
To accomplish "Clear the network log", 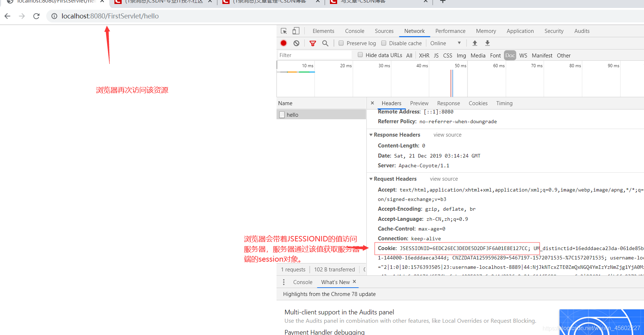I will click(296, 43).
